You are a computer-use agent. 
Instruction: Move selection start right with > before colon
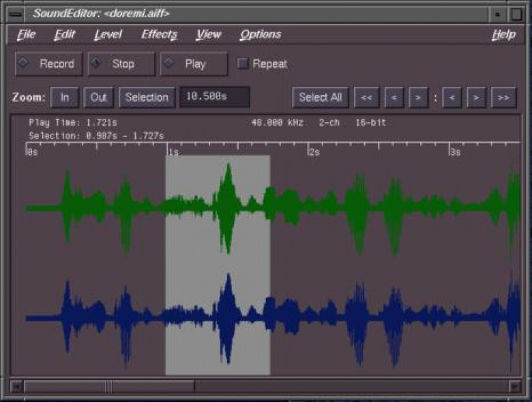click(418, 98)
